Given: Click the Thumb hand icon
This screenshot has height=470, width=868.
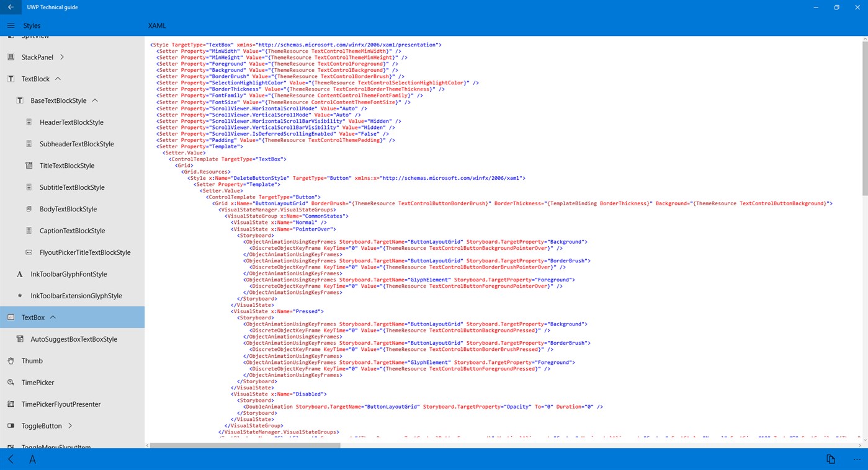Looking at the screenshot, I should click(11, 361).
